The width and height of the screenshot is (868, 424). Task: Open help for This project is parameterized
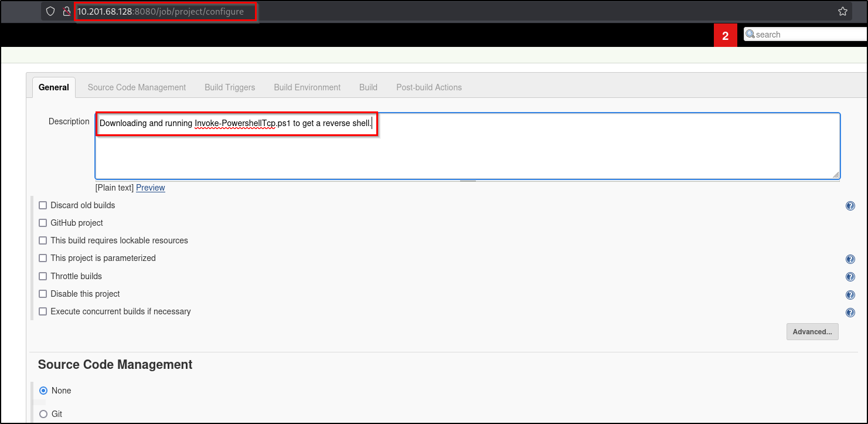[x=850, y=259]
